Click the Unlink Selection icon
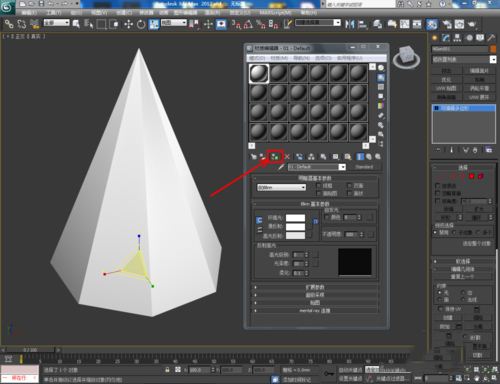This screenshot has width=500, height=384. tap(21, 24)
